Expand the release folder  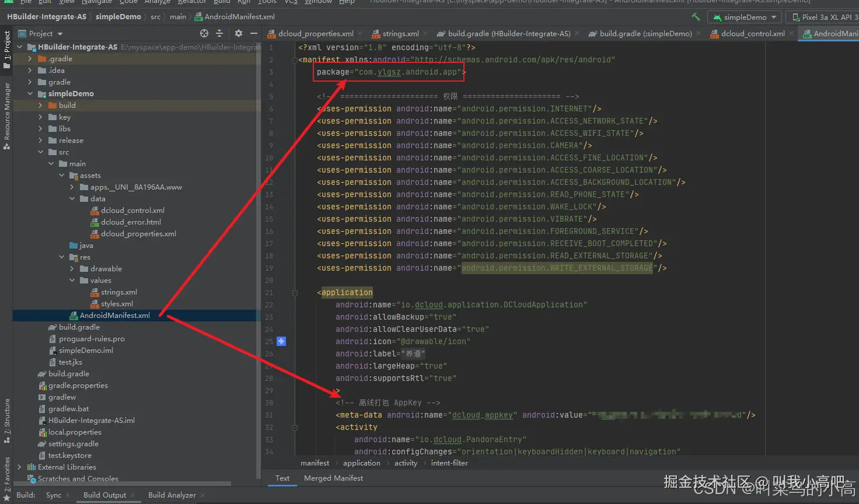[x=41, y=140]
